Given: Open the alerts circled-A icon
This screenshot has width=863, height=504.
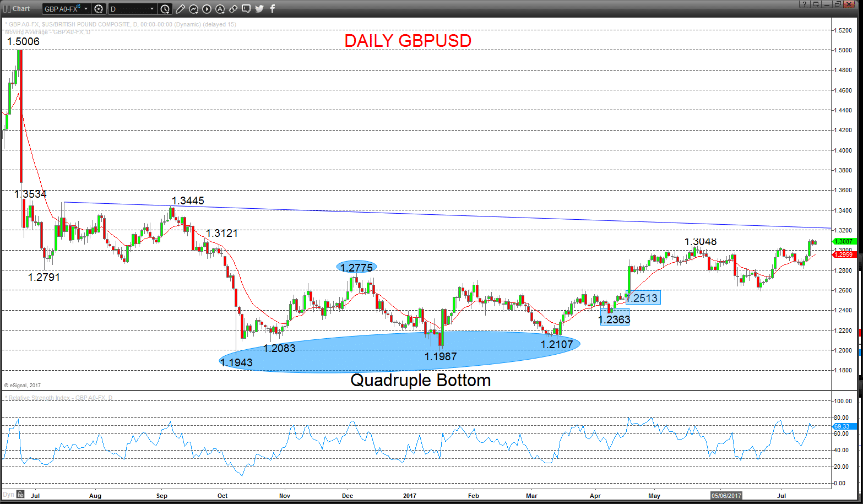Looking at the screenshot, I should [x=220, y=9].
